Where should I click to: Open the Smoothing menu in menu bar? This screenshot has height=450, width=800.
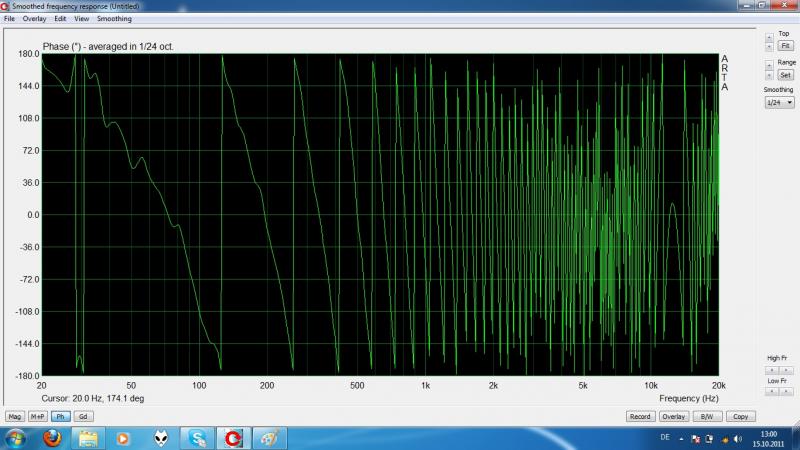point(114,19)
